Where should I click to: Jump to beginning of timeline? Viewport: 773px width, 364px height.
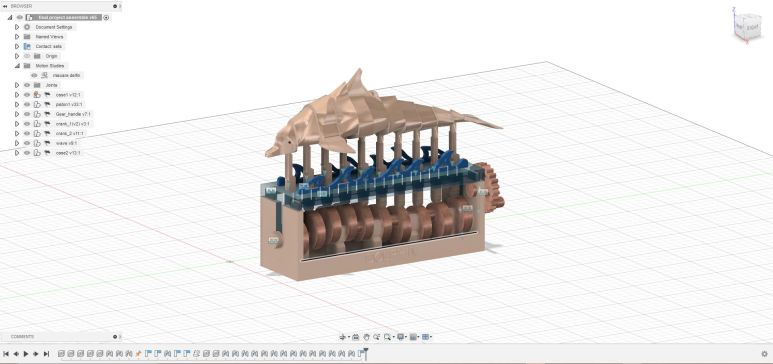tap(6, 354)
